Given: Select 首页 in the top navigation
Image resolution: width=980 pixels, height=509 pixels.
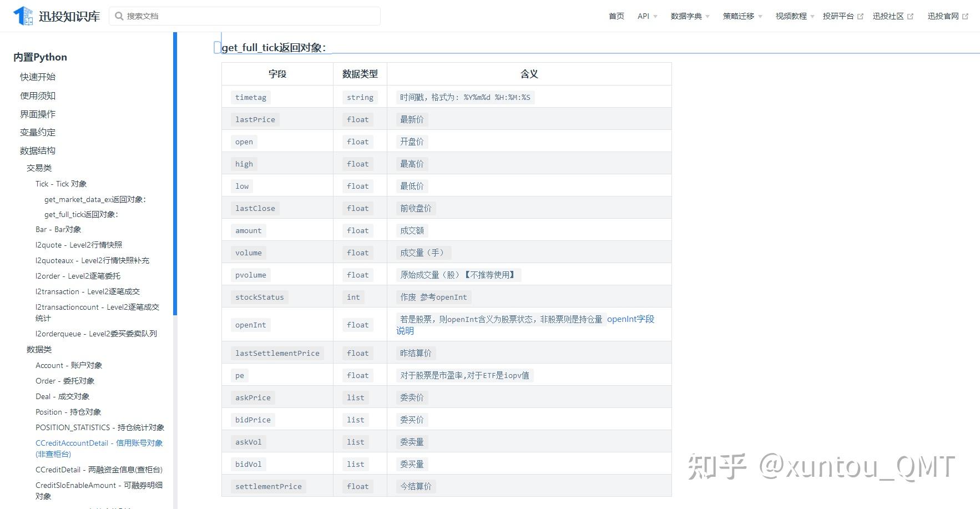Looking at the screenshot, I should pos(616,16).
